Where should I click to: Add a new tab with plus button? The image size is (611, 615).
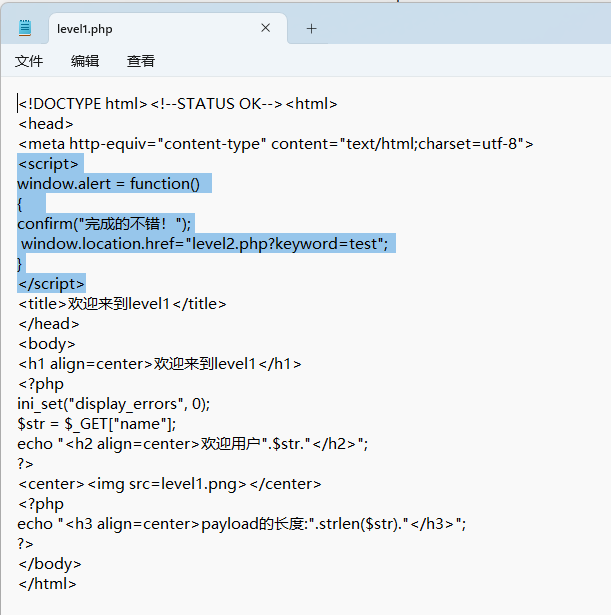(311, 29)
